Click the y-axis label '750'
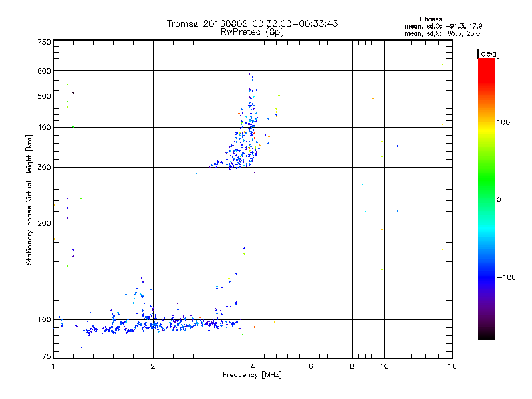The image size is (532, 399). pos(45,42)
